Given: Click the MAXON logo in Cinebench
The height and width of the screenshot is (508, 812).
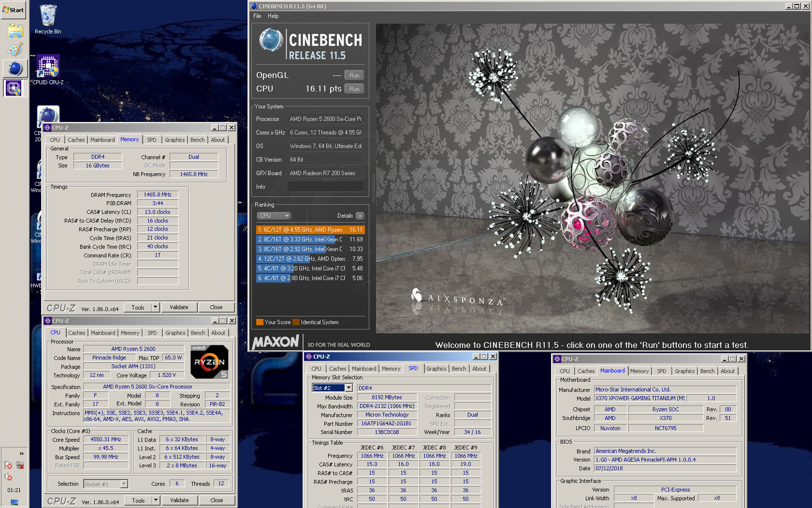Looking at the screenshot, I should [276, 342].
